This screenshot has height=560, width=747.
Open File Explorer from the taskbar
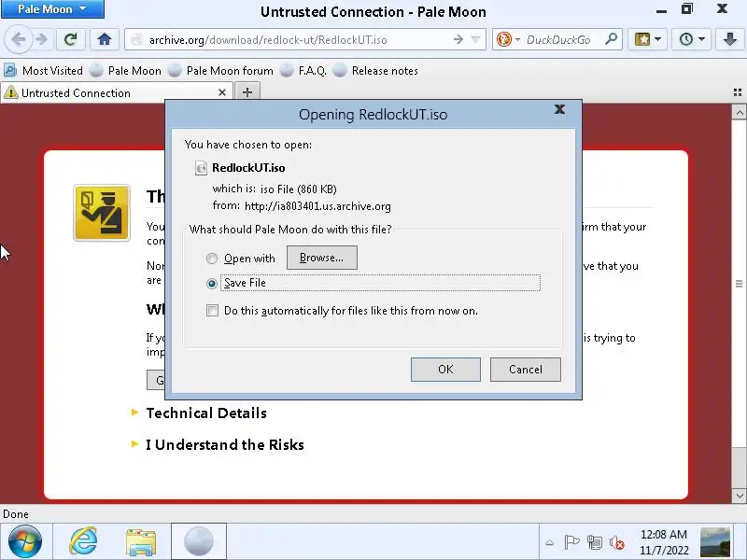click(141, 541)
